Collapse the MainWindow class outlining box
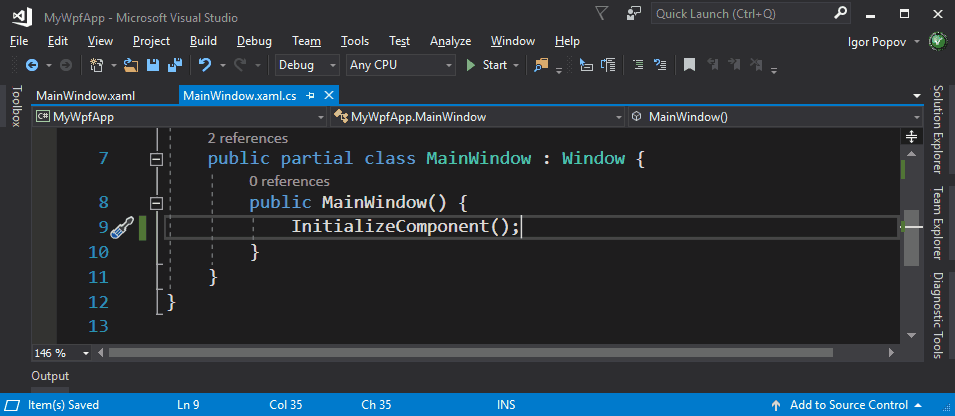The height and width of the screenshot is (416, 955). 157,159
